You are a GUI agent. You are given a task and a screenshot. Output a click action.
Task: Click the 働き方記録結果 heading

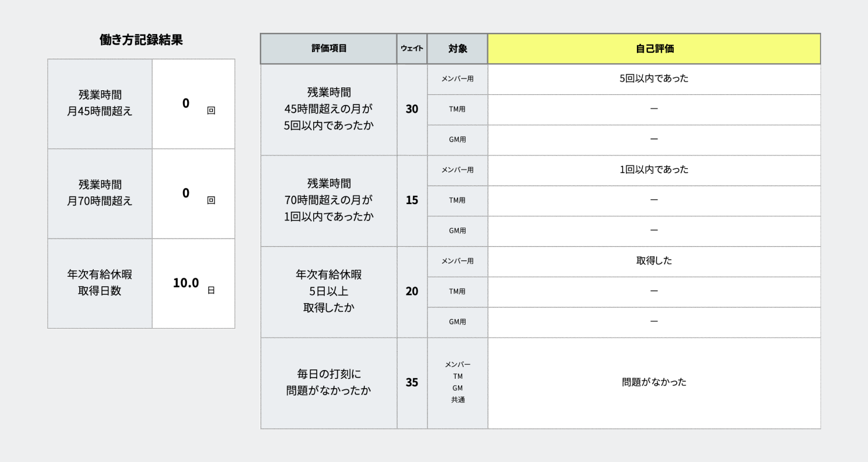coord(141,40)
